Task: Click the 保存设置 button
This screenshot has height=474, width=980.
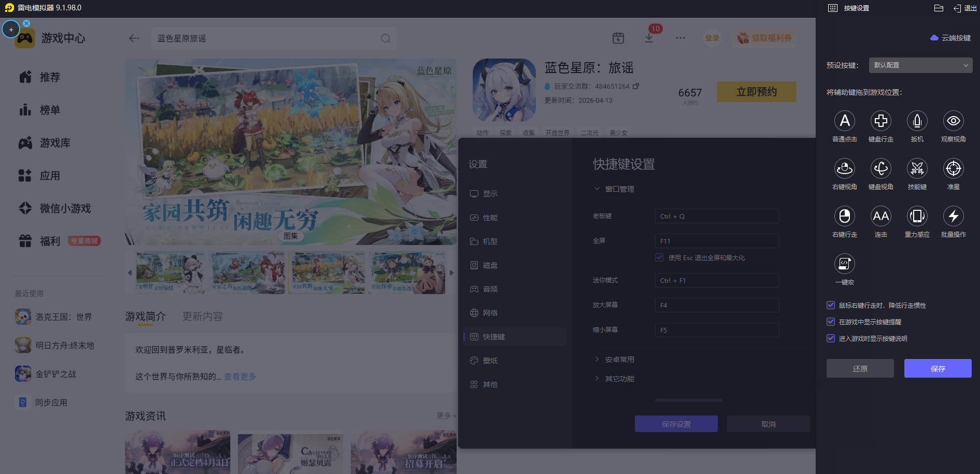Action: (676, 424)
